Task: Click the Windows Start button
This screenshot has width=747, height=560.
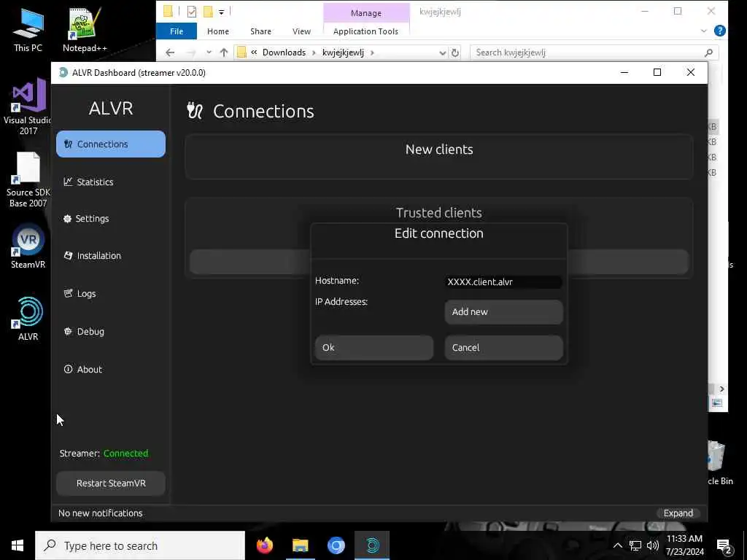Action: pyautogui.click(x=18, y=545)
